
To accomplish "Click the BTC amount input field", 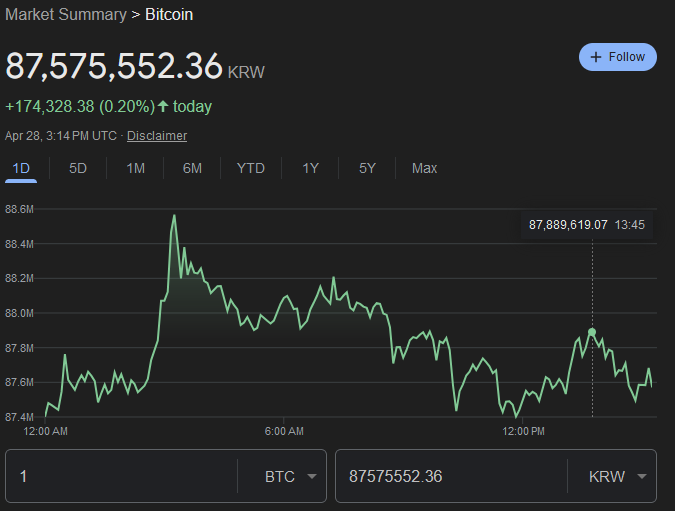I will pos(120,476).
